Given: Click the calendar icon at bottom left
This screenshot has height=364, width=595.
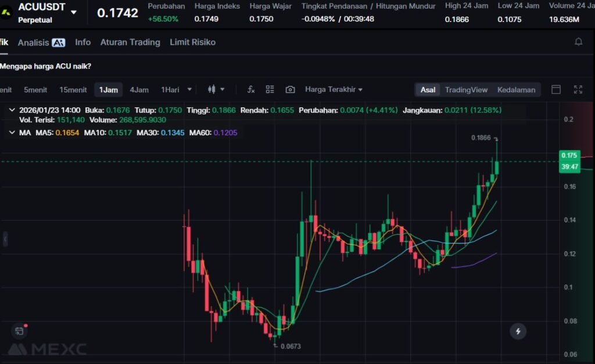Looking at the screenshot, I should 19,331.
